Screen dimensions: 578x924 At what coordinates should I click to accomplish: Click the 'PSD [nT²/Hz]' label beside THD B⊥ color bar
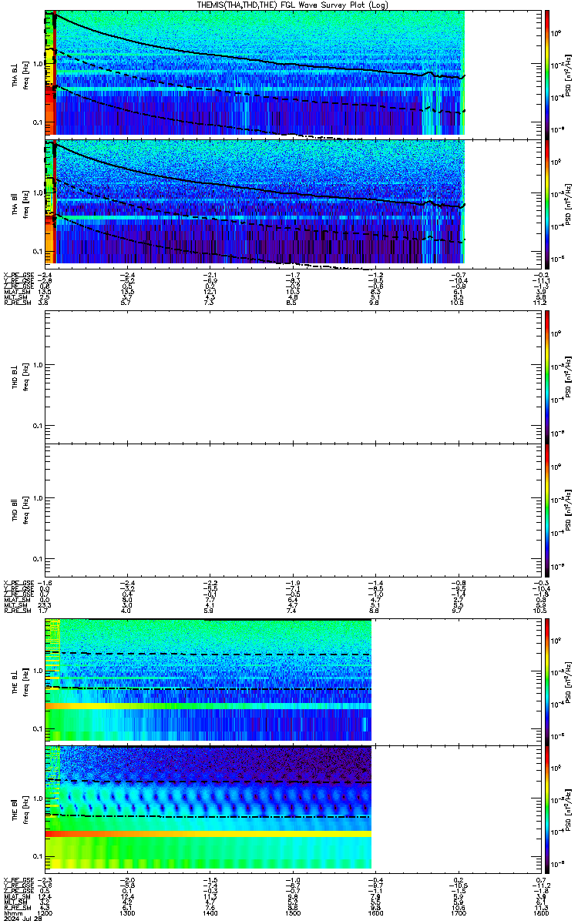pos(568,377)
